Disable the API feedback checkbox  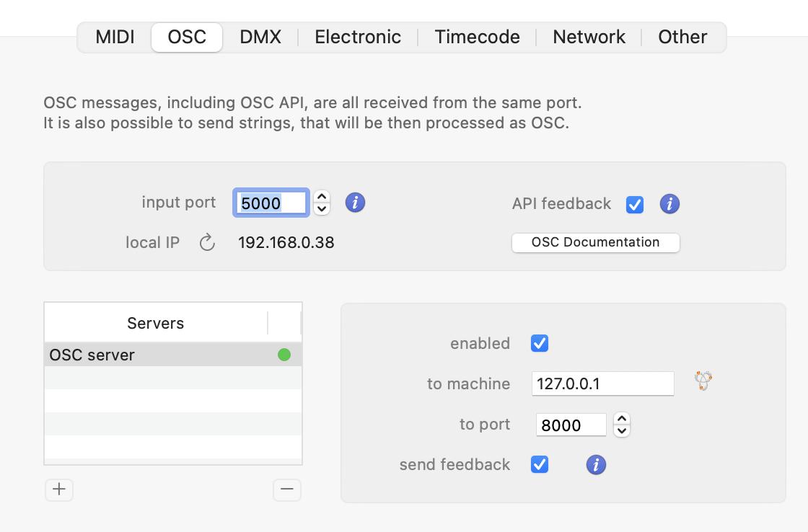pyautogui.click(x=635, y=205)
